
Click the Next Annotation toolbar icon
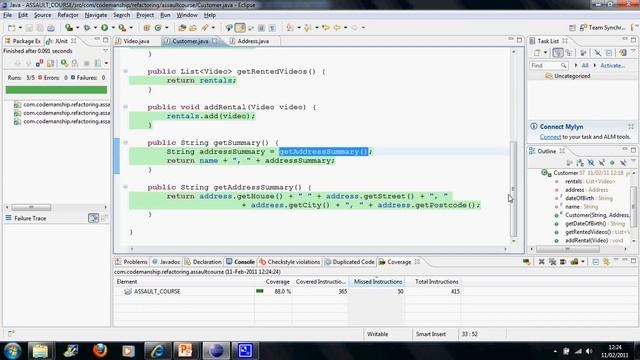click(x=290, y=28)
